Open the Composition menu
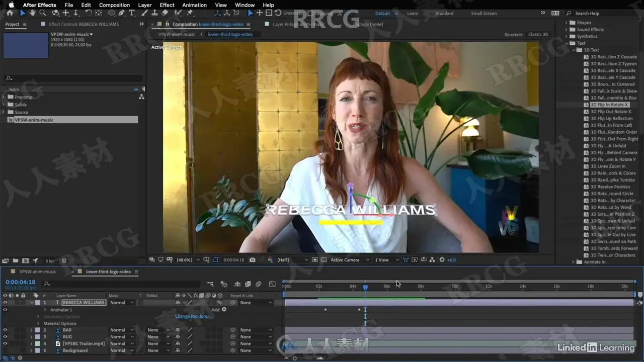Image resolution: width=644 pixels, height=362 pixels. pos(114,5)
